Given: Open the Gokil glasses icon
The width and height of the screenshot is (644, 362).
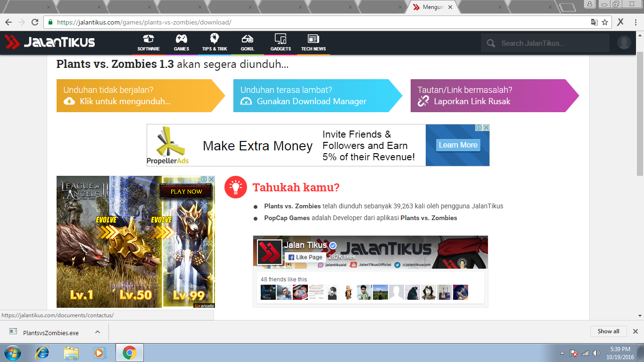Looking at the screenshot, I should 247,39.
